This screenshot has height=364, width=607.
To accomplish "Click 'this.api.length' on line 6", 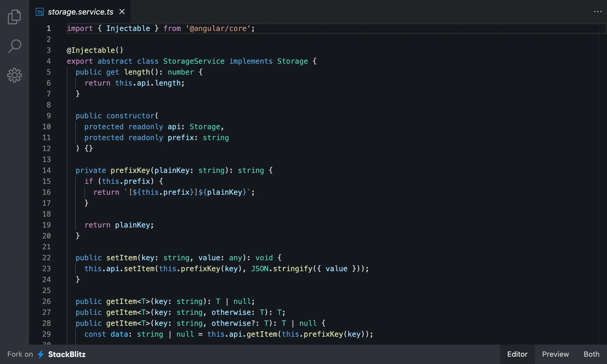I will pos(148,83).
